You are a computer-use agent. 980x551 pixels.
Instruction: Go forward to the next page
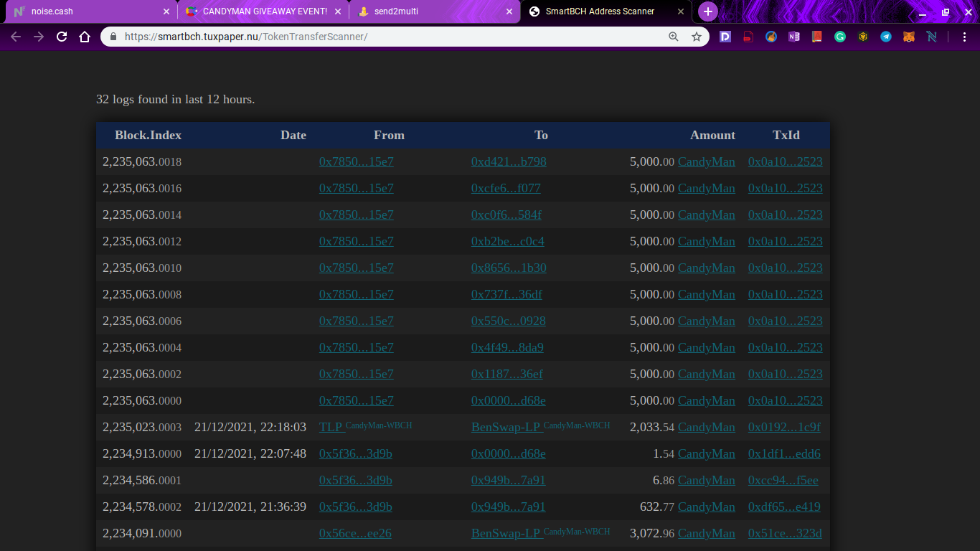coord(39,37)
